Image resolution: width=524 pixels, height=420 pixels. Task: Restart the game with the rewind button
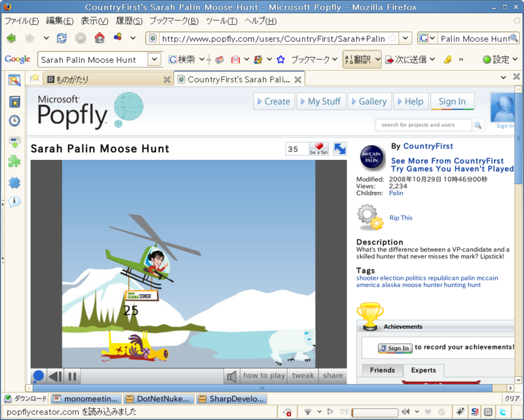(x=55, y=376)
